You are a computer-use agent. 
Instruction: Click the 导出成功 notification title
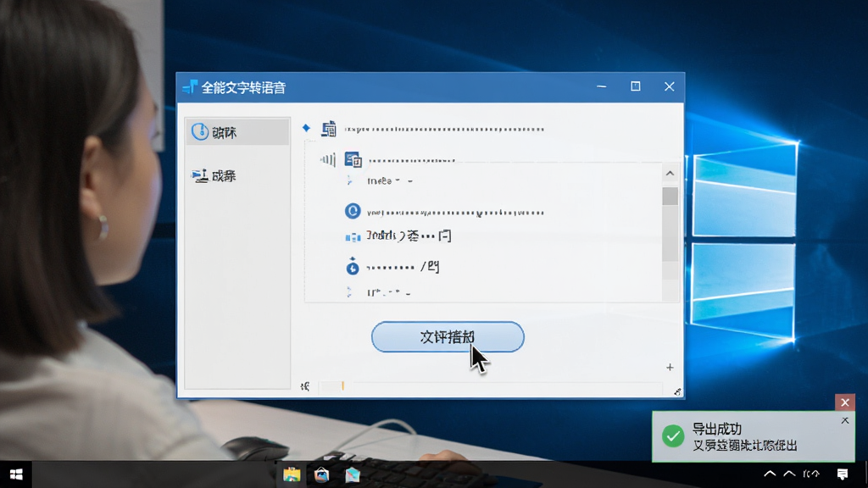pos(717,429)
